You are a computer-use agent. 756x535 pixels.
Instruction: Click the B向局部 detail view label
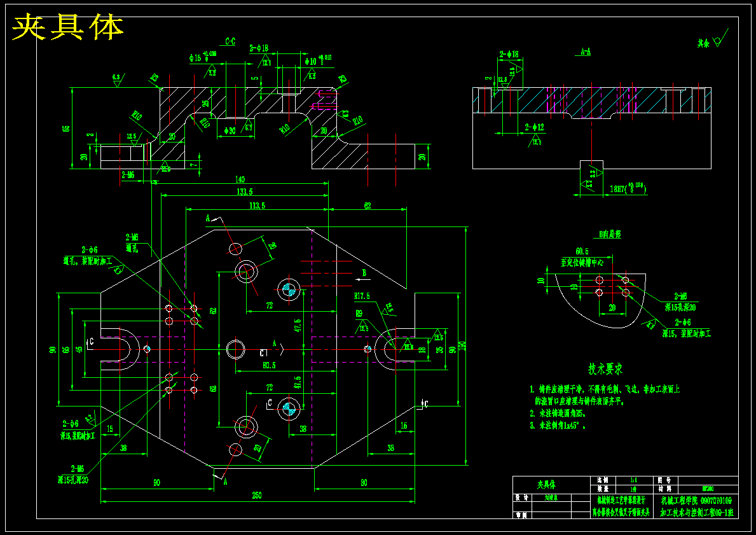pyautogui.click(x=609, y=235)
